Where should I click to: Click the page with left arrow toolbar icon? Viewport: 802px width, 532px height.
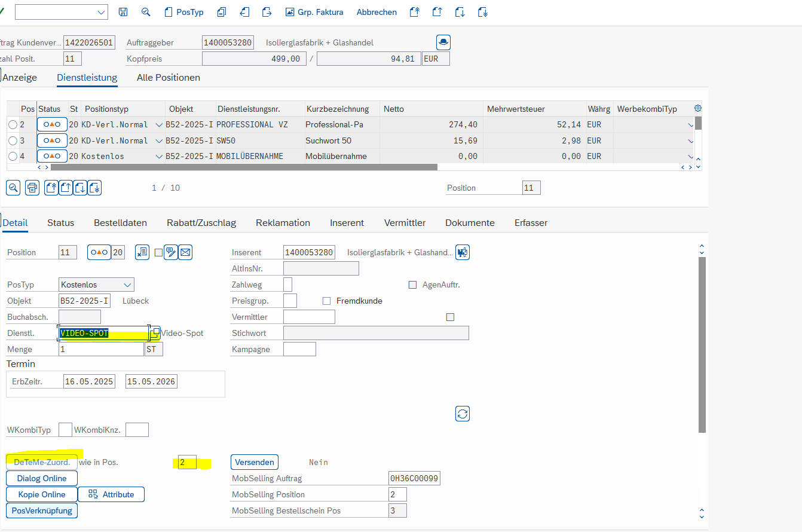tap(244, 12)
